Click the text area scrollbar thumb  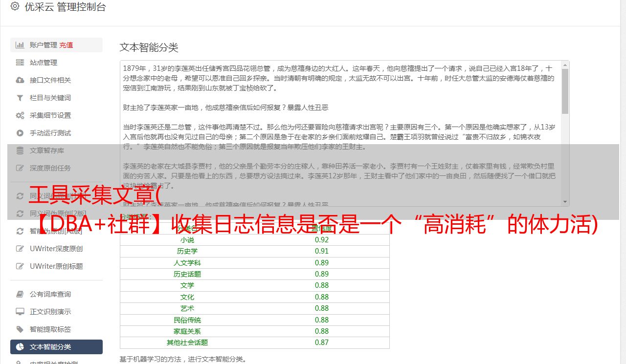[565, 91]
